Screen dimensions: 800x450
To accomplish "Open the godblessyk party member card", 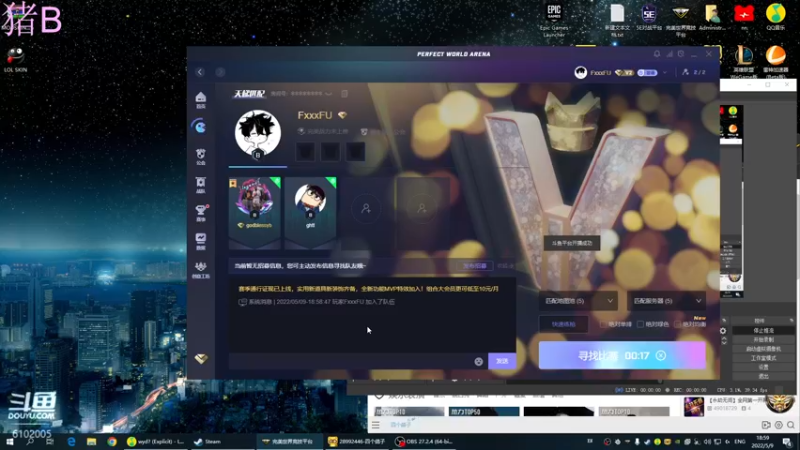I will pyautogui.click(x=255, y=212).
